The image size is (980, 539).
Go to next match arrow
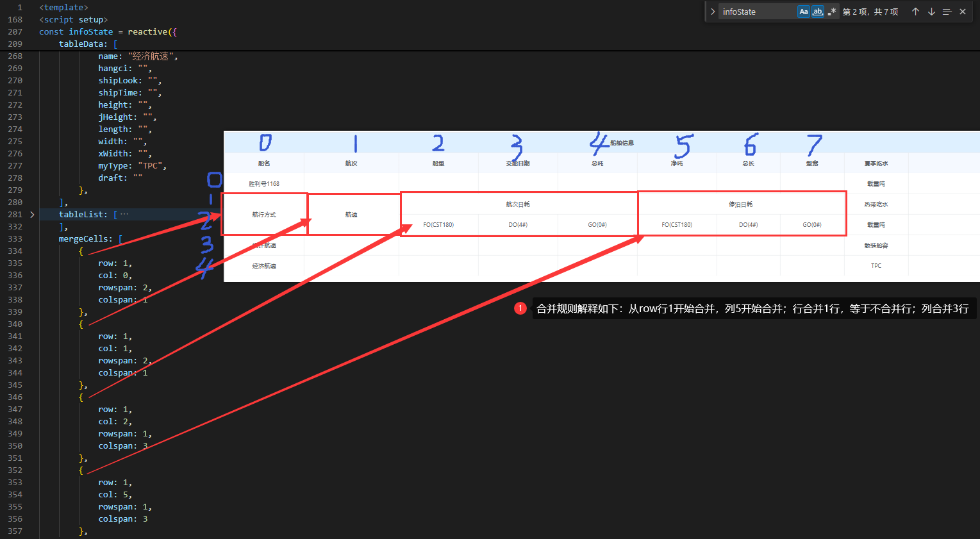click(x=931, y=12)
